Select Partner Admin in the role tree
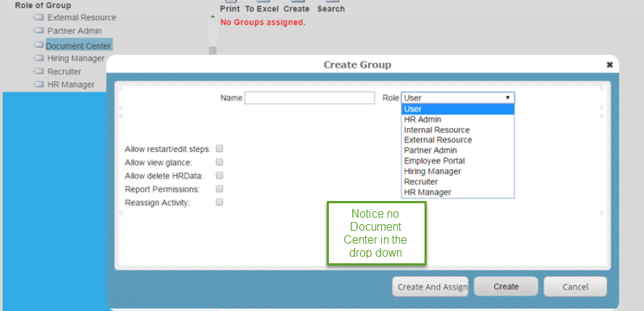Screen dimensions: 644x311 pyautogui.click(x=75, y=31)
